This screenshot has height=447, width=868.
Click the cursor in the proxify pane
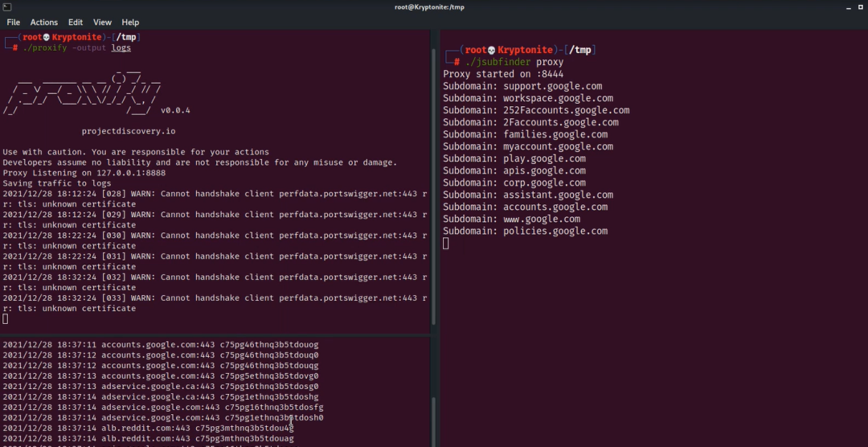tap(5, 318)
